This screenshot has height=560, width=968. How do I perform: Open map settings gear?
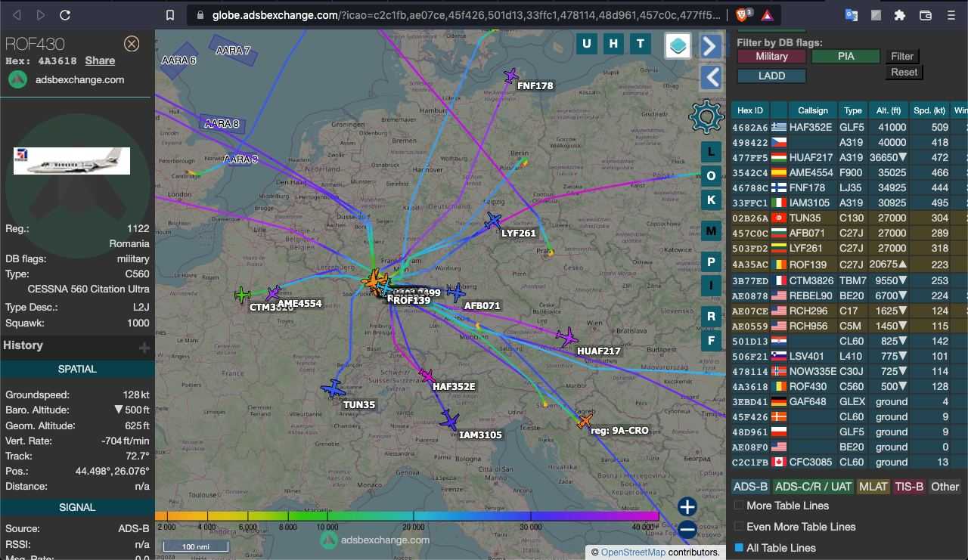click(x=706, y=116)
